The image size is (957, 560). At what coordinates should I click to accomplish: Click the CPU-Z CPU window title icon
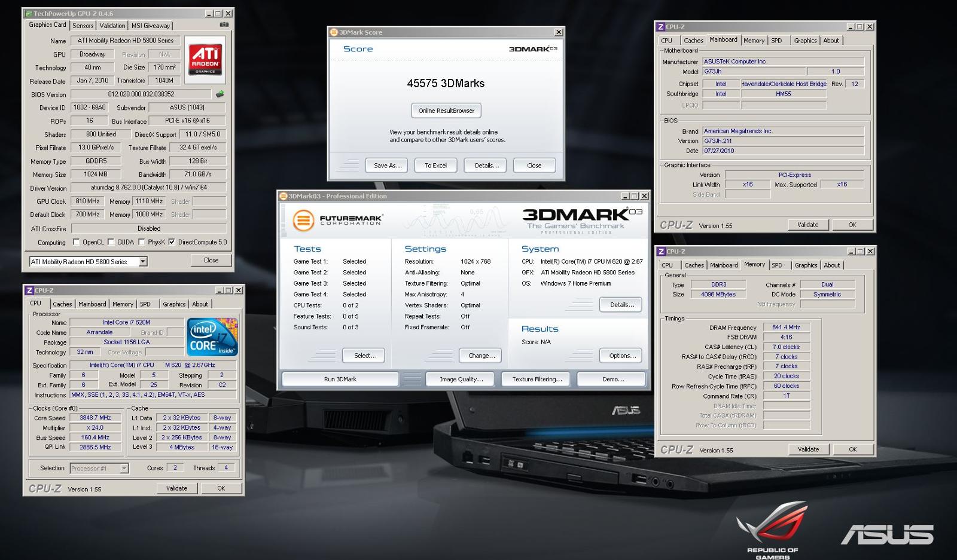pos(29,290)
